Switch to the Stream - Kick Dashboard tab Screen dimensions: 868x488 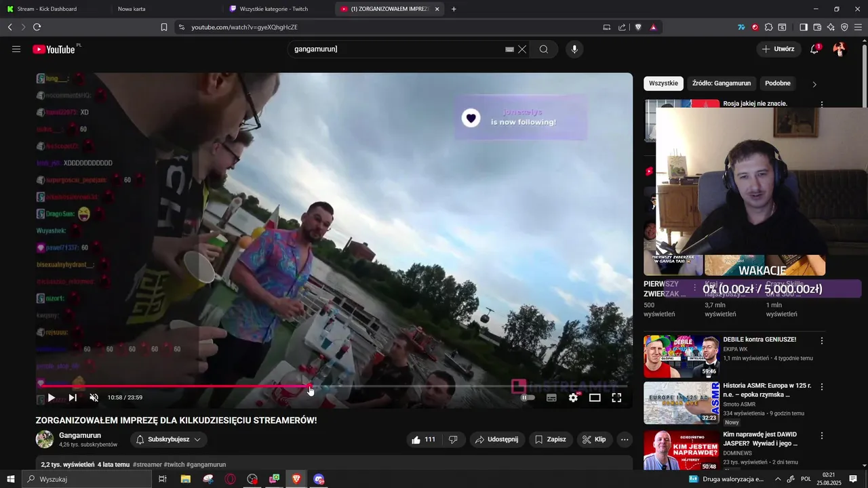[47, 9]
